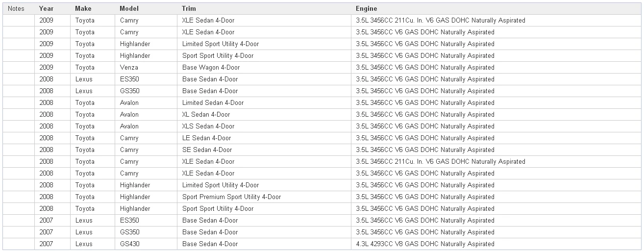Click the Year column header

click(47, 8)
